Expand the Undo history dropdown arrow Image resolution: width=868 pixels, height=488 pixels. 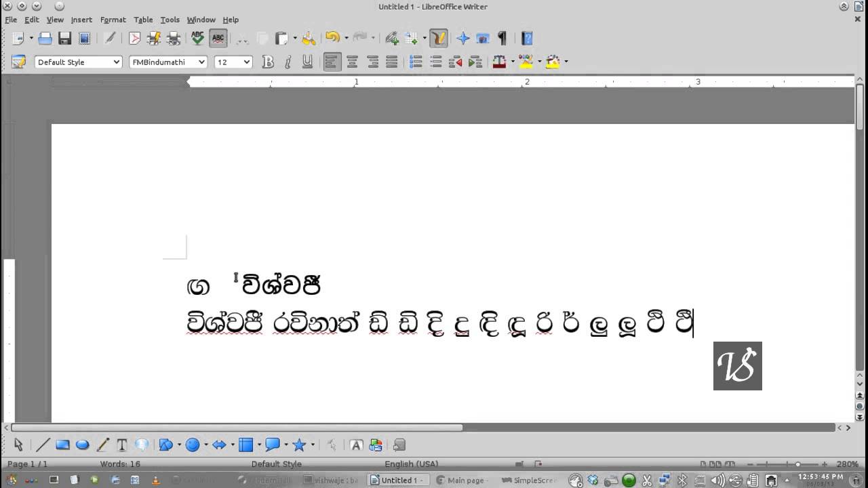(346, 39)
